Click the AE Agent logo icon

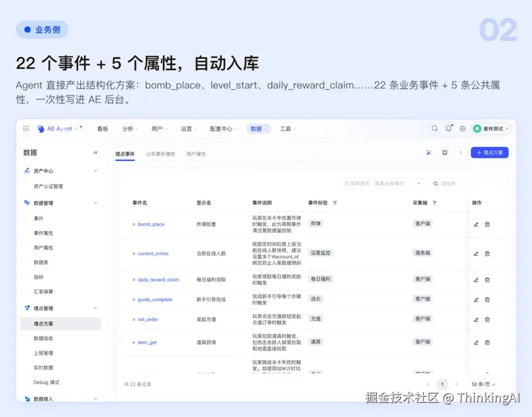[40, 129]
